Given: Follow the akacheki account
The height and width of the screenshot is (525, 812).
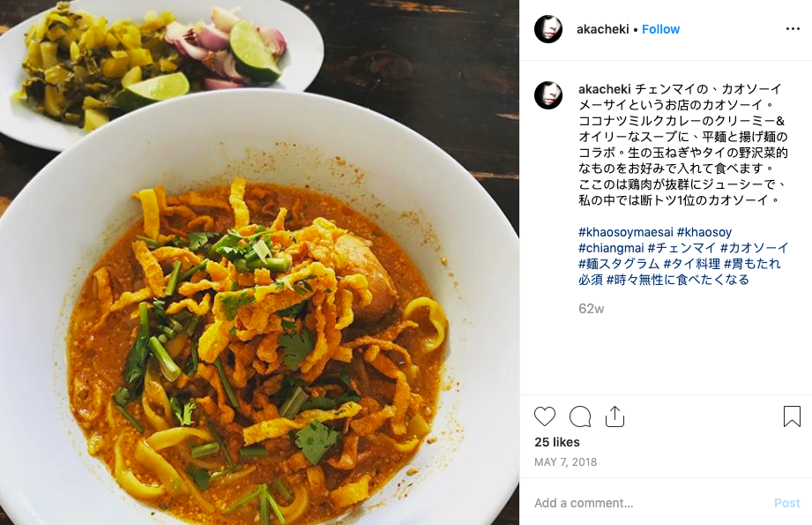Looking at the screenshot, I should coord(660,29).
